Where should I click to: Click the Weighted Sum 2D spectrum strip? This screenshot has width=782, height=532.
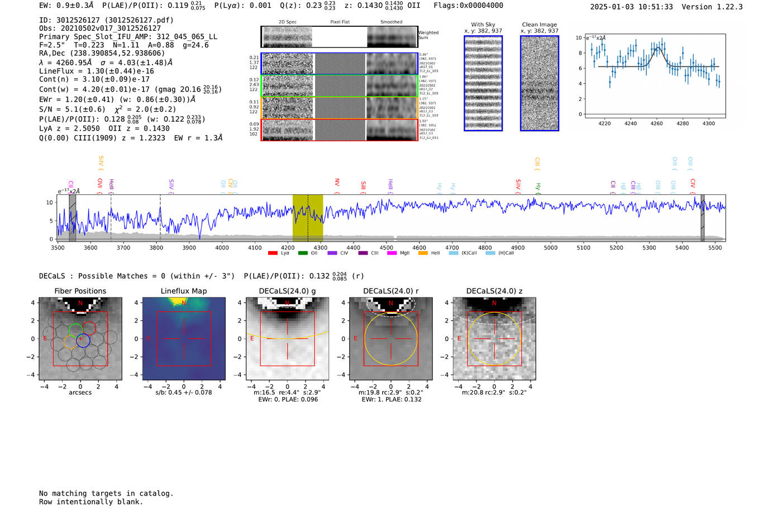pyautogui.click(x=340, y=37)
